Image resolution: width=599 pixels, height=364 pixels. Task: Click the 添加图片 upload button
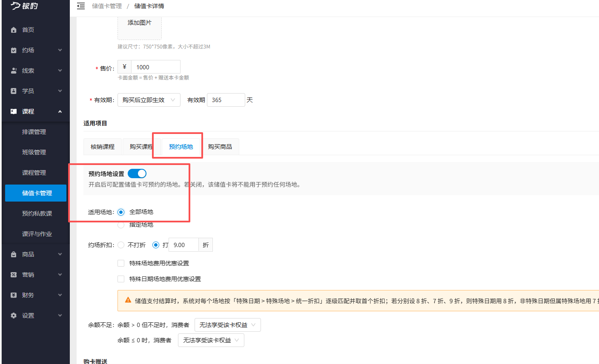coord(139,24)
